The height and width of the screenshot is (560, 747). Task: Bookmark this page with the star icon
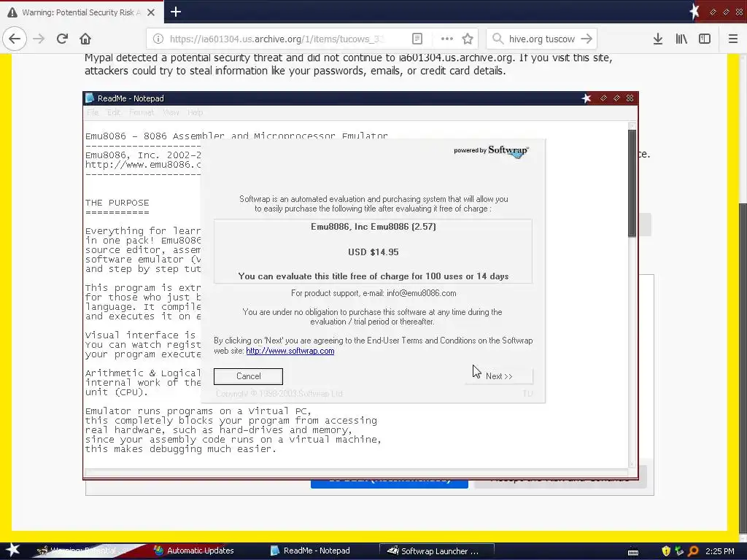[468, 39]
